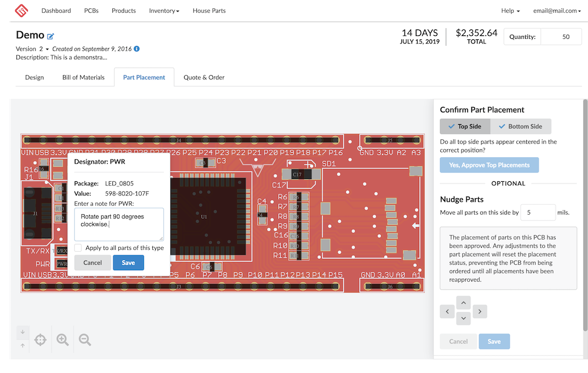Show the blue version info icon
Viewport: 588px width, 373px height.
(x=137, y=49)
